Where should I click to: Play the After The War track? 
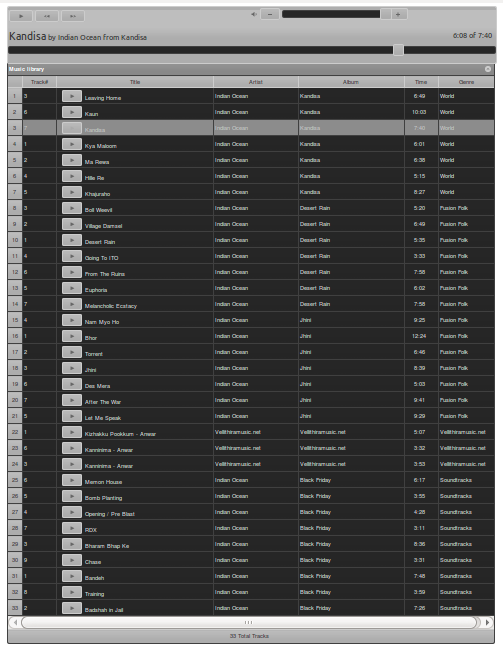coord(72,400)
